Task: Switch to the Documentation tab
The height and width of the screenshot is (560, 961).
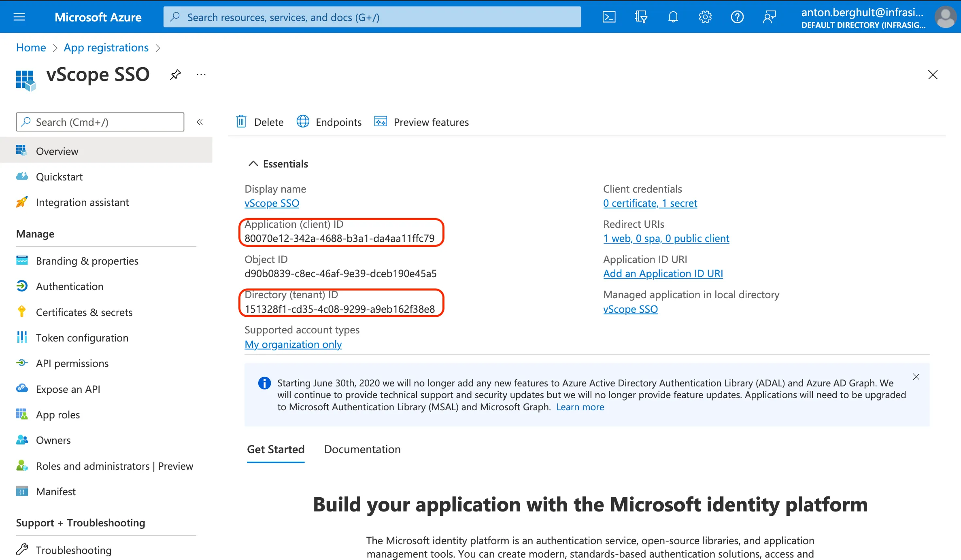Action: click(362, 450)
